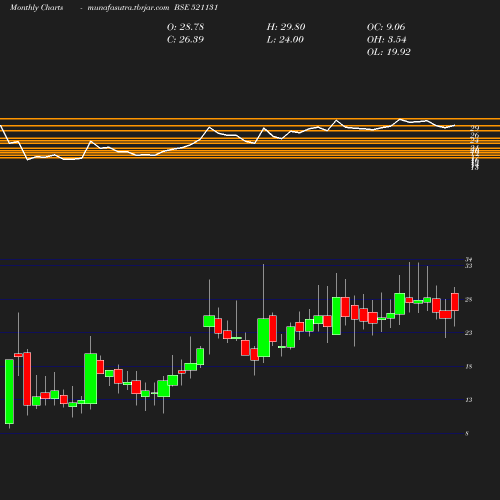Click the end point of the white line
This screenshot has width=500, height=500.
[455, 125]
